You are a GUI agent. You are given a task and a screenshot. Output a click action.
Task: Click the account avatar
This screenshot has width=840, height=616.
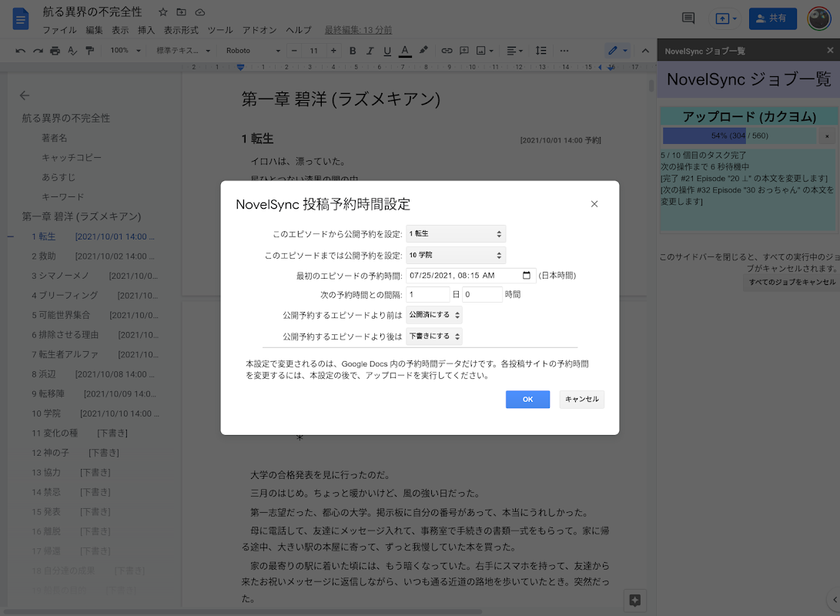[x=819, y=18]
